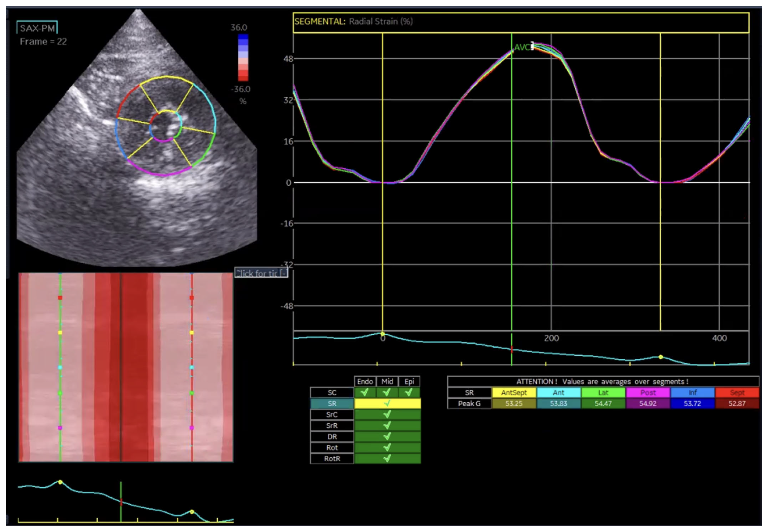The height and width of the screenshot is (532, 769).
Task: Click the -16 strain axis label
Action: click(x=287, y=224)
